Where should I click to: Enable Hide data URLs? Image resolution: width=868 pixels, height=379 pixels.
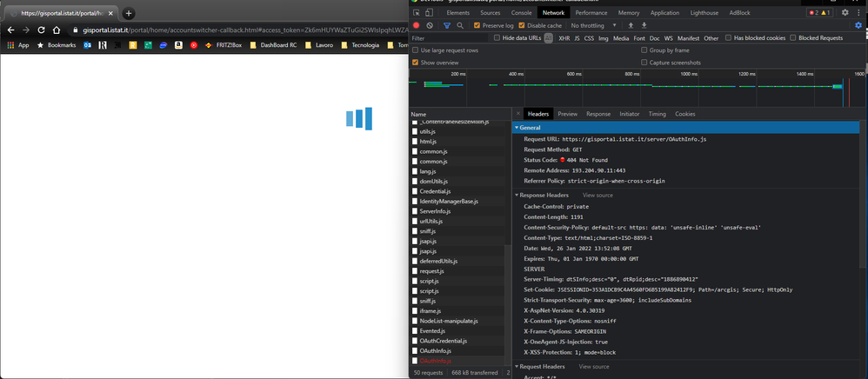click(497, 37)
